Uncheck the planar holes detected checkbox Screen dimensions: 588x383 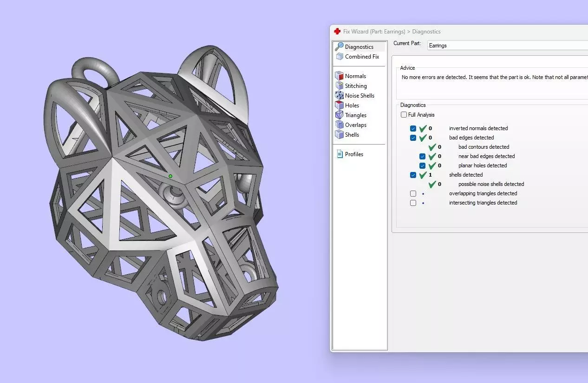(x=422, y=166)
